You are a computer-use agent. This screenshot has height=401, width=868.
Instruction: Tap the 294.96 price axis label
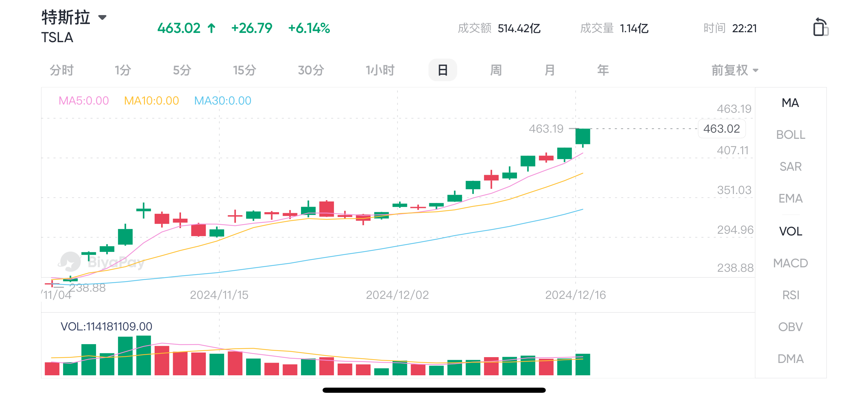[735, 230]
